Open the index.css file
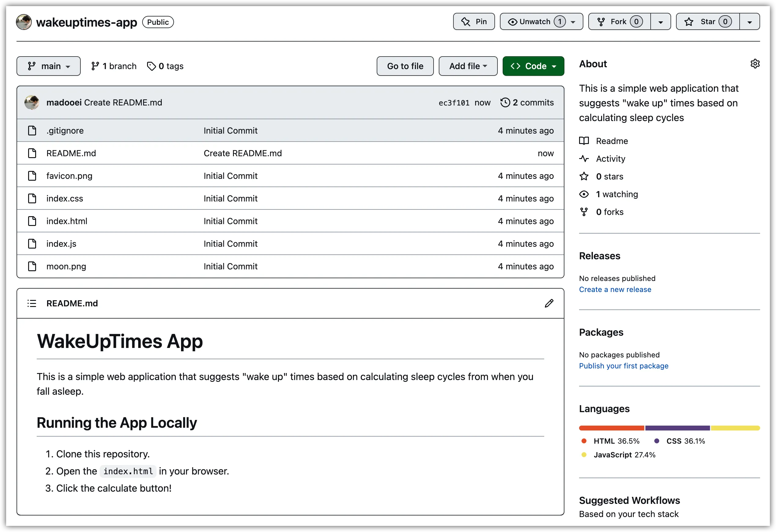This screenshot has width=776, height=532. point(65,199)
